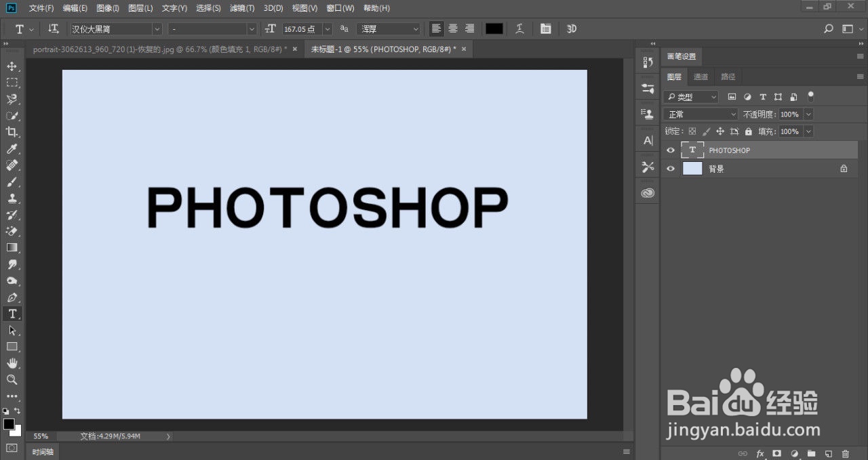Image resolution: width=868 pixels, height=460 pixels.
Task: Open the 不透明度 opacity dropdown arrow
Action: point(808,114)
